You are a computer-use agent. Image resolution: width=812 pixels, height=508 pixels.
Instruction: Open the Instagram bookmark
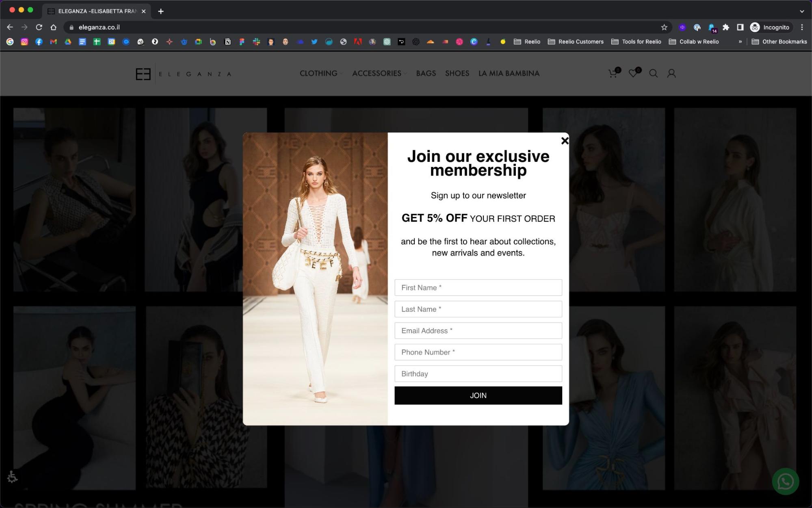click(x=24, y=41)
